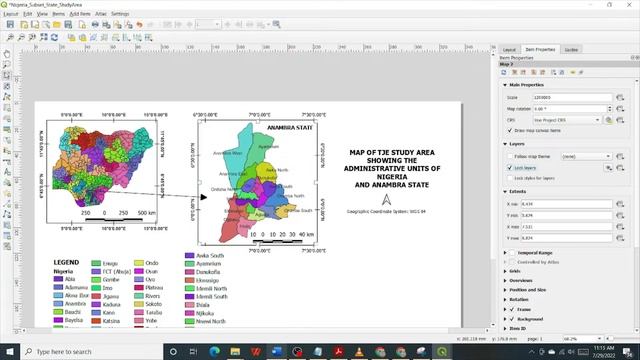Image resolution: width=640 pixels, height=360 pixels.
Task: Expand the Rotation section
Action: pos(505,300)
